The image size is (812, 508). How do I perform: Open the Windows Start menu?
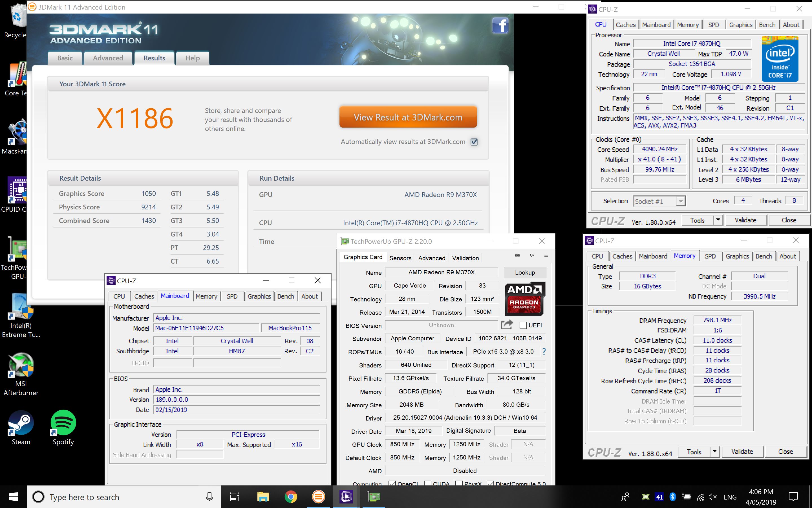[x=14, y=497]
